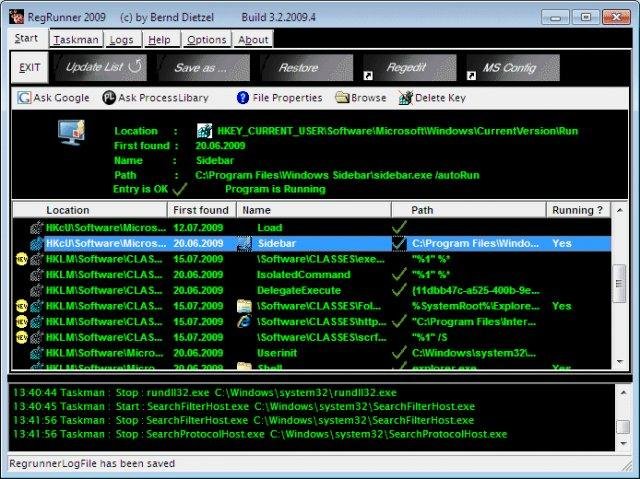Launch MS Config shortcut button
The image size is (640, 479).
click(x=513, y=67)
